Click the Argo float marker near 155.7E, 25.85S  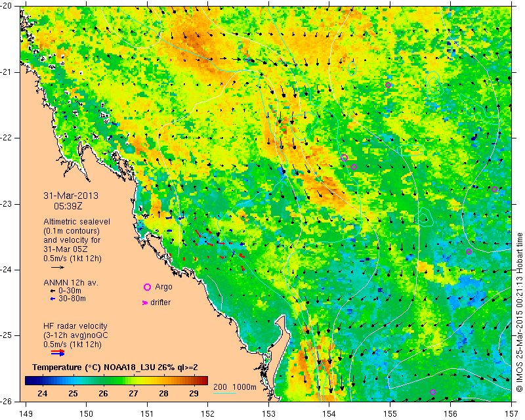(x=432, y=392)
